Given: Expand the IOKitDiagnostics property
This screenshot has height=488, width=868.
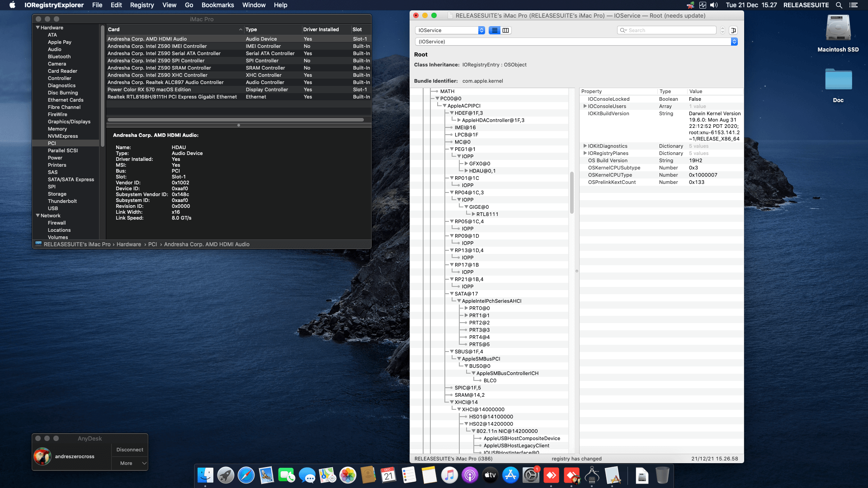Looking at the screenshot, I should pyautogui.click(x=585, y=146).
